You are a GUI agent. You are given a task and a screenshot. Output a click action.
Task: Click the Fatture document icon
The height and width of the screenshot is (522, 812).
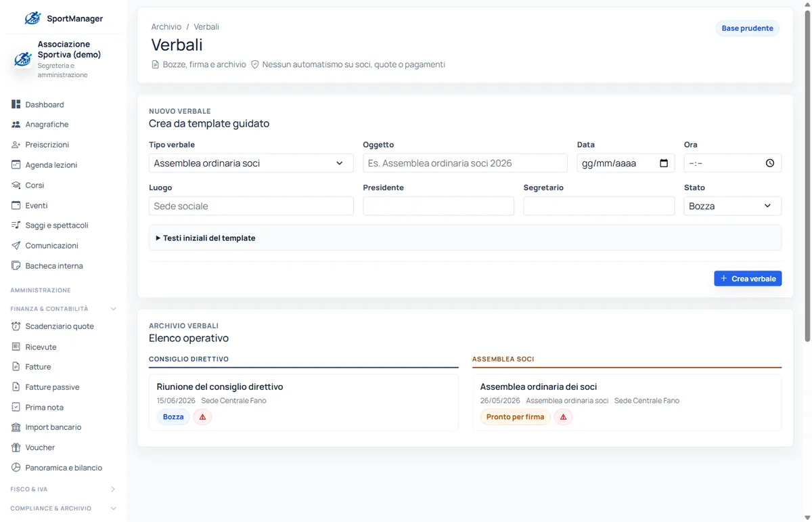[x=16, y=366]
